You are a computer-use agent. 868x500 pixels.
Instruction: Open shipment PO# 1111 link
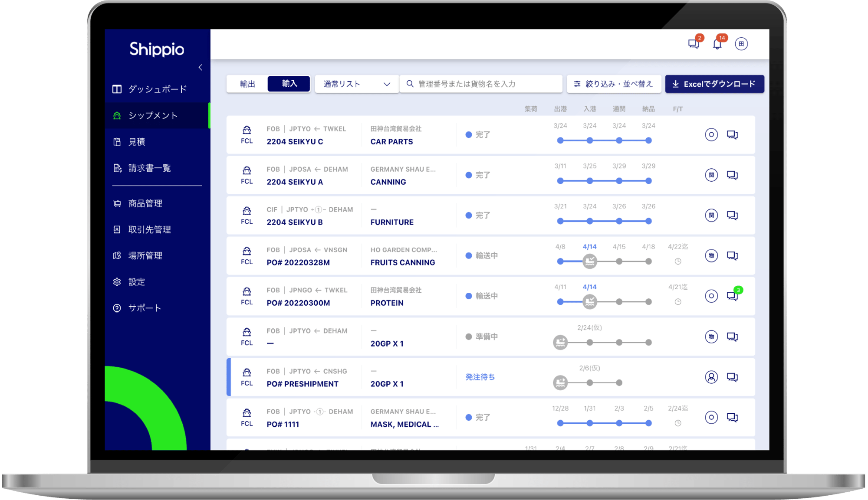point(283,424)
